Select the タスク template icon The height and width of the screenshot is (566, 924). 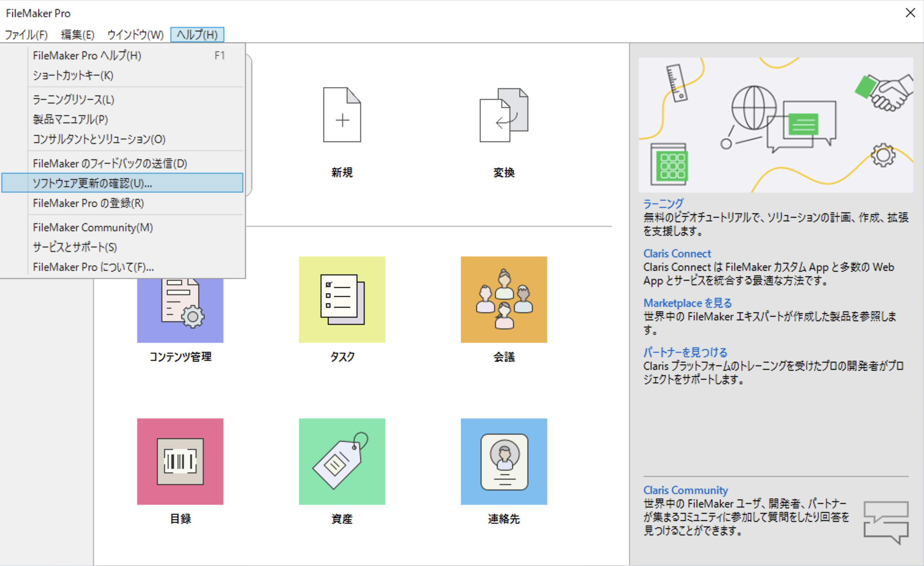(342, 299)
